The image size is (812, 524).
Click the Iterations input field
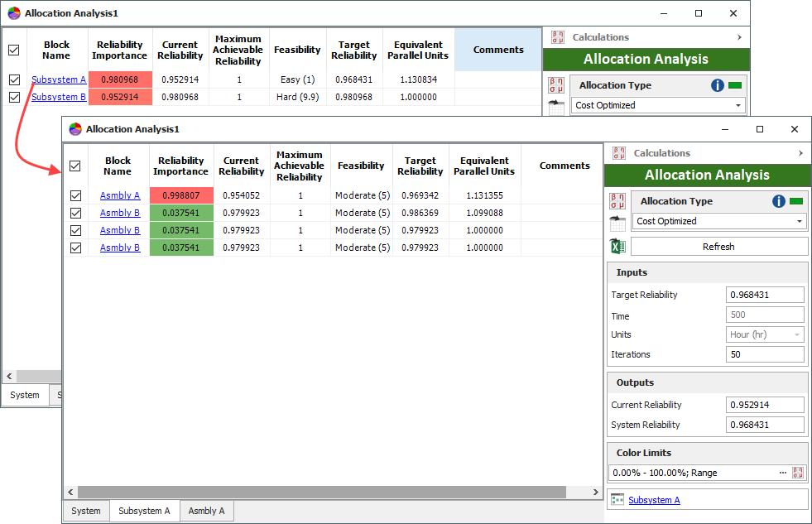[x=765, y=354]
